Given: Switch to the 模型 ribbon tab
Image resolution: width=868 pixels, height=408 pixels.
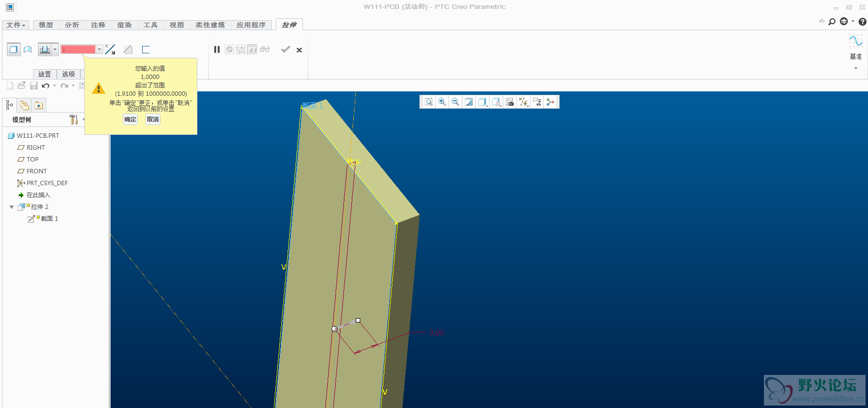Looking at the screenshot, I should (46, 25).
